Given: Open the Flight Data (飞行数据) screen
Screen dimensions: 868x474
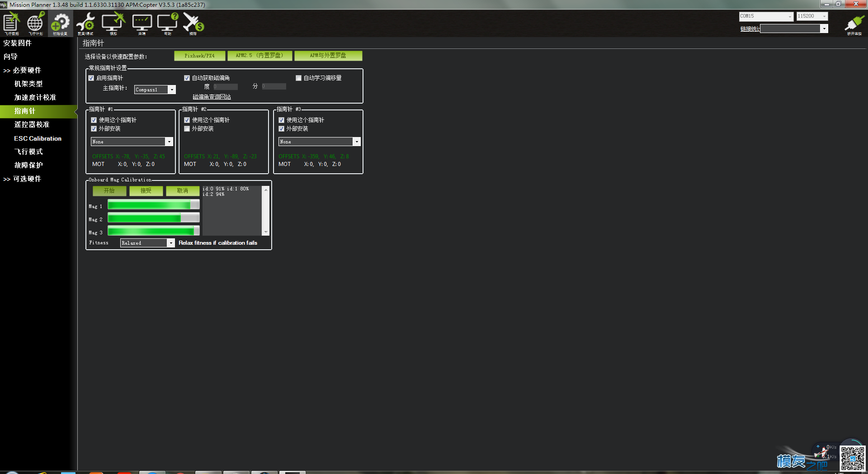Looking at the screenshot, I should point(11,24).
